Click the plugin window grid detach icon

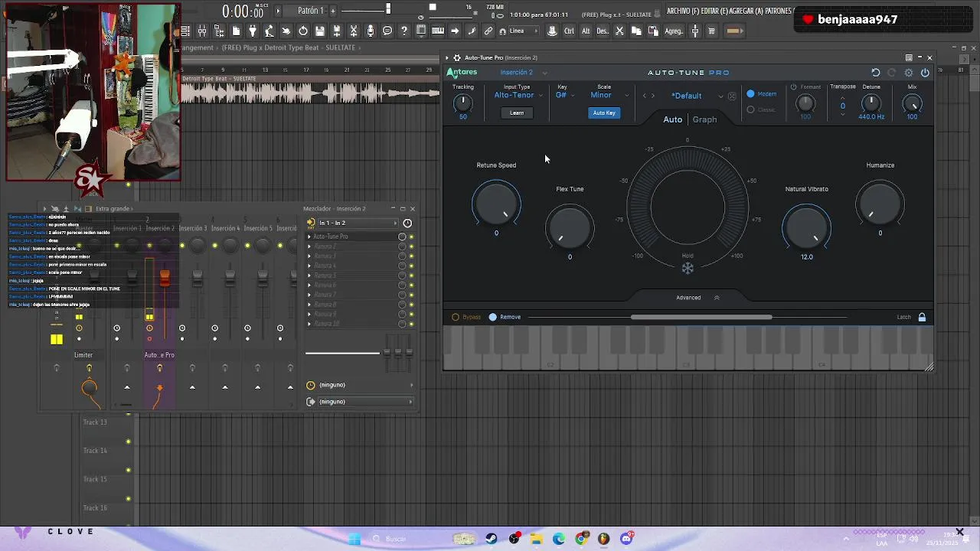909,57
